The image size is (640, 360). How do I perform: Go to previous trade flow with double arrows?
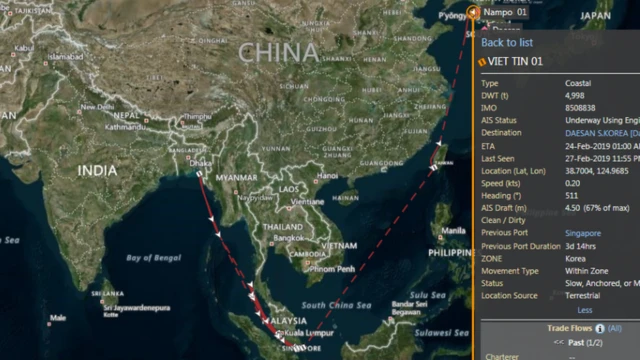point(559,342)
